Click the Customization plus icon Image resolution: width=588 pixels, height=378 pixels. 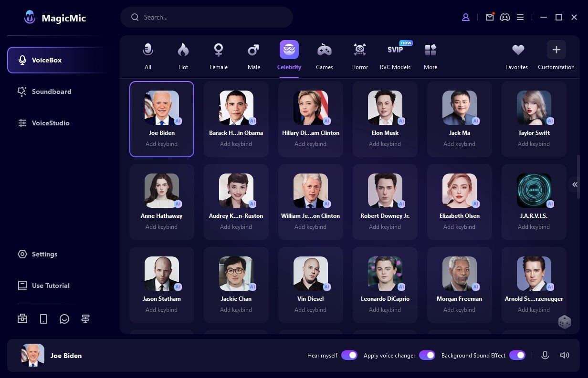pyautogui.click(x=556, y=50)
